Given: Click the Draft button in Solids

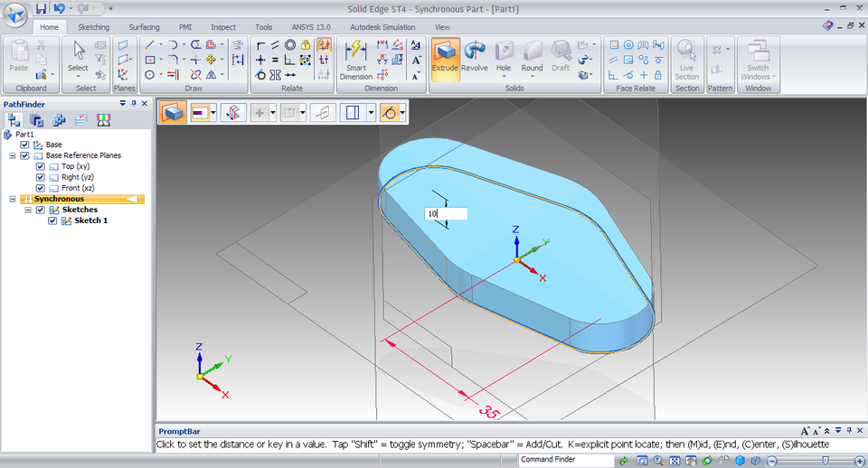Looking at the screenshot, I should click(x=561, y=57).
